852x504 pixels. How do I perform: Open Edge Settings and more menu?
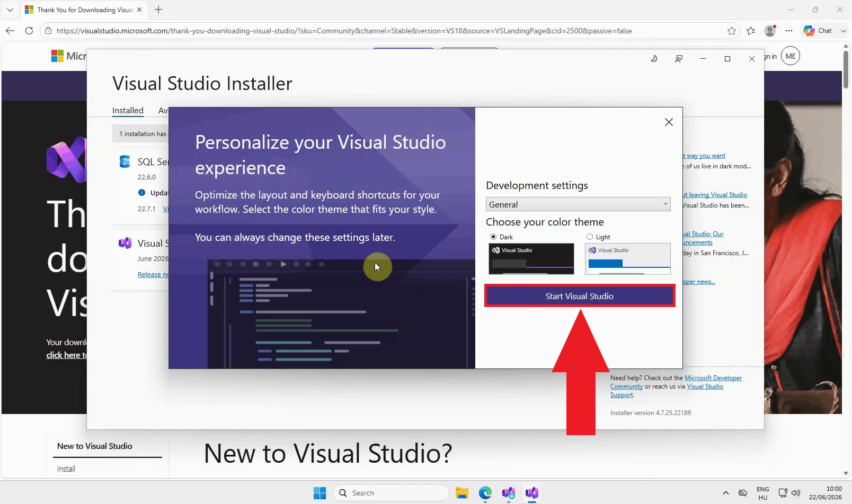[x=789, y=31]
